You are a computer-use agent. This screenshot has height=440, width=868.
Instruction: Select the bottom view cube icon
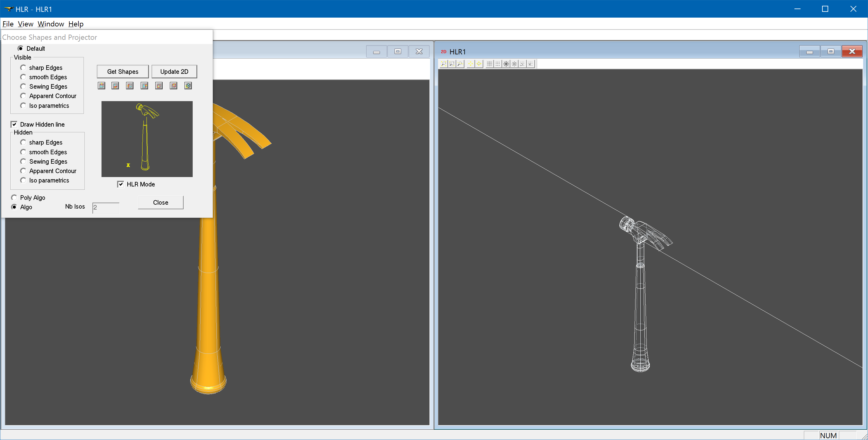pyautogui.click(x=115, y=86)
